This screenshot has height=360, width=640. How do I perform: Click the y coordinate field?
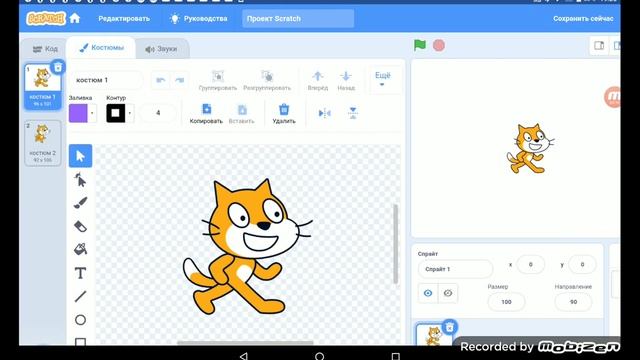pyautogui.click(x=582, y=265)
